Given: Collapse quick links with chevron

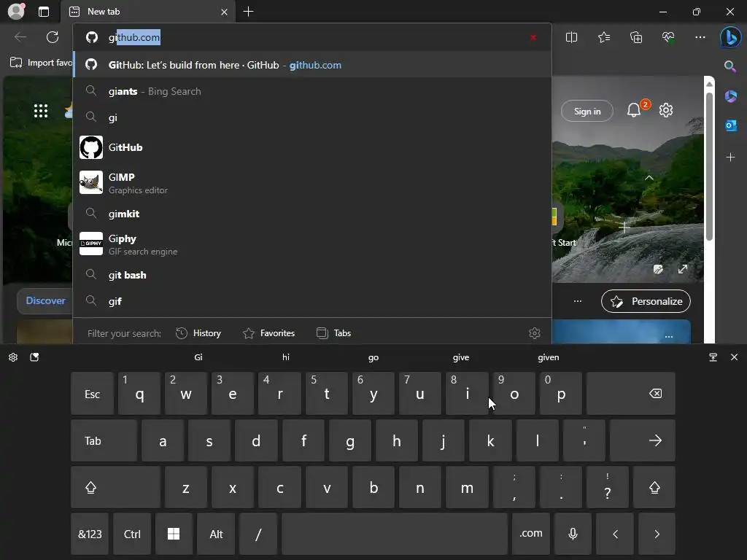Looking at the screenshot, I should click(x=649, y=178).
